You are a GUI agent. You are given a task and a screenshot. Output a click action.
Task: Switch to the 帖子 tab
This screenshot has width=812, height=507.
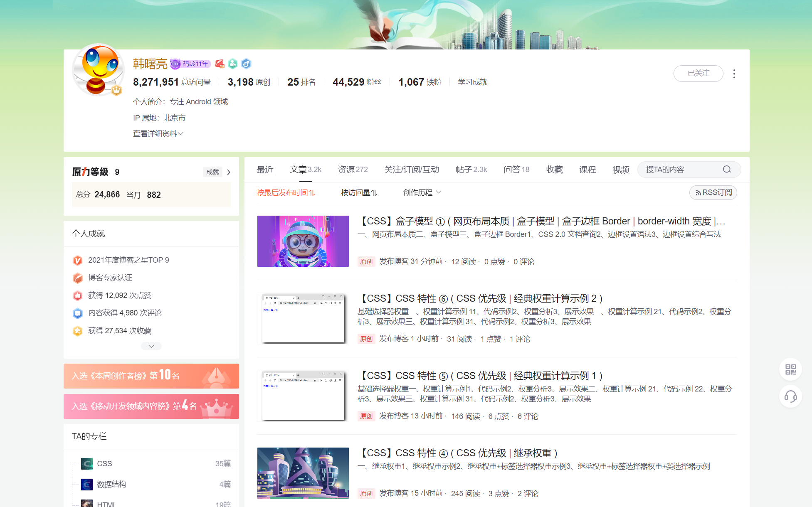pos(471,170)
